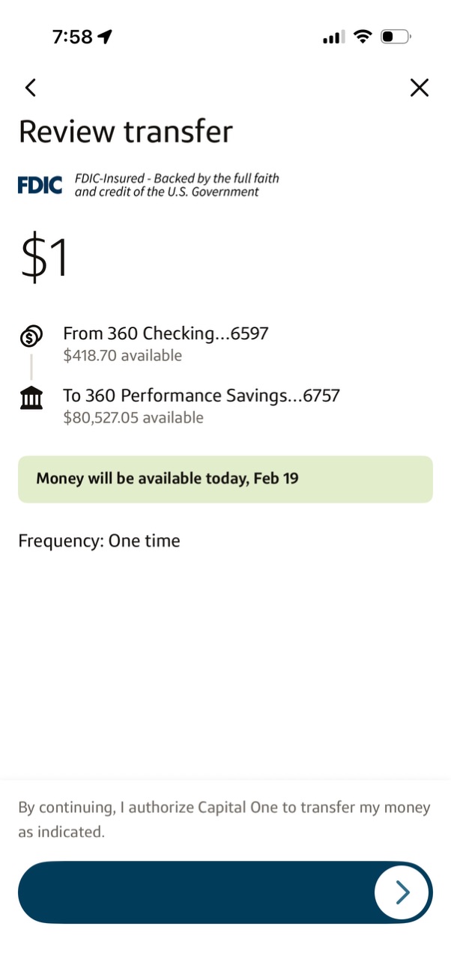Tap the battery indicator at top right
451x980 pixels.
click(x=395, y=35)
